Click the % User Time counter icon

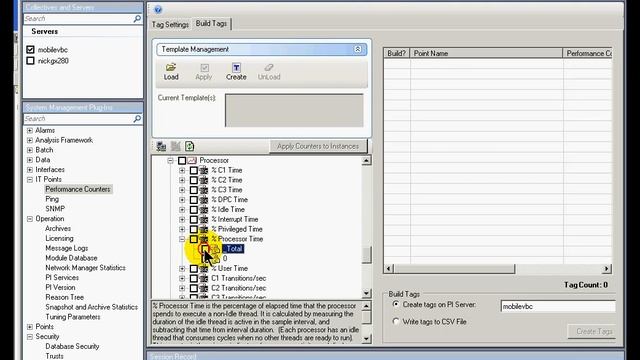click(204, 268)
